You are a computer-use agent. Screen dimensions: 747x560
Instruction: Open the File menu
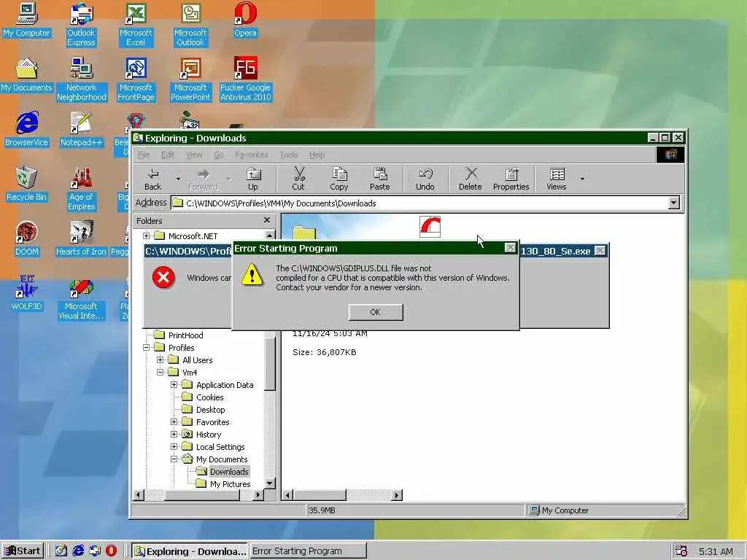[x=144, y=155]
